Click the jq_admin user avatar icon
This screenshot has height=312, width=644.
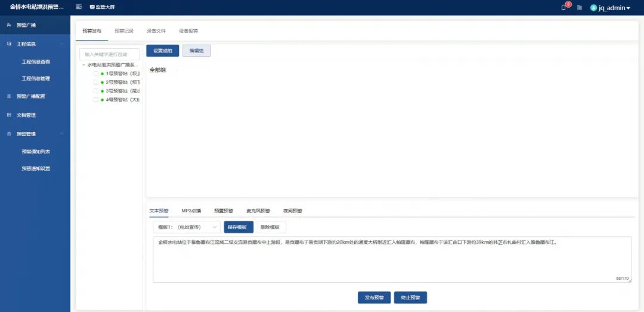click(x=593, y=8)
